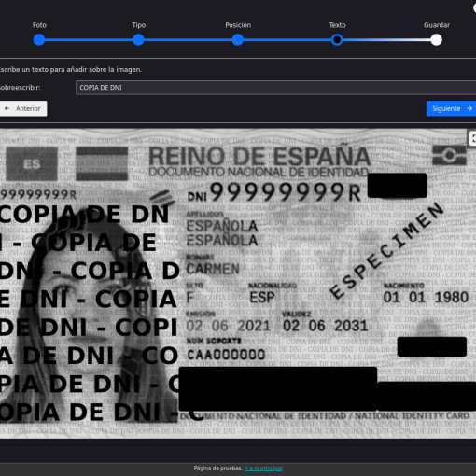This screenshot has width=476, height=476.
Task: Select the Tipo step circle
Action: coord(138,40)
